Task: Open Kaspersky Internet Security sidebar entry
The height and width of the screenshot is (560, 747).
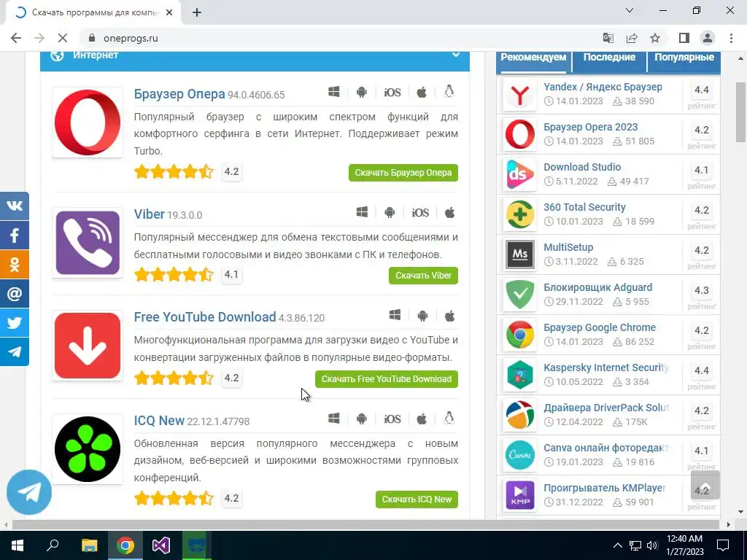Action: coord(606,367)
